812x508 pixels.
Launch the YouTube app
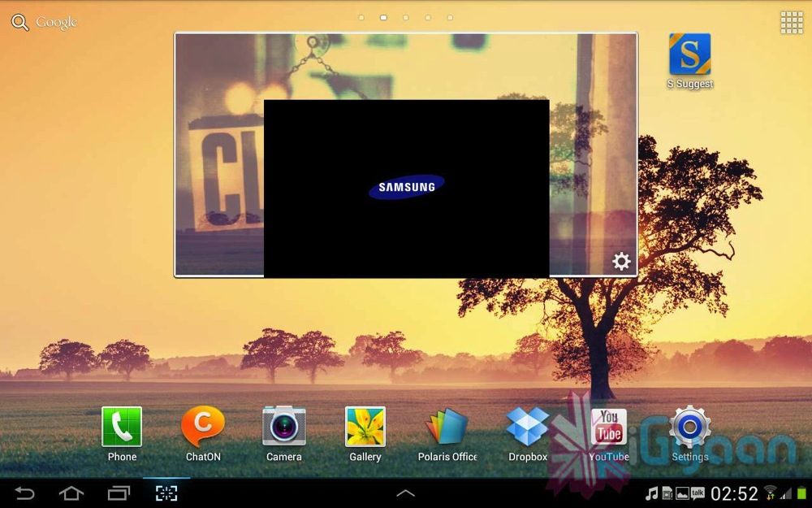click(x=609, y=428)
